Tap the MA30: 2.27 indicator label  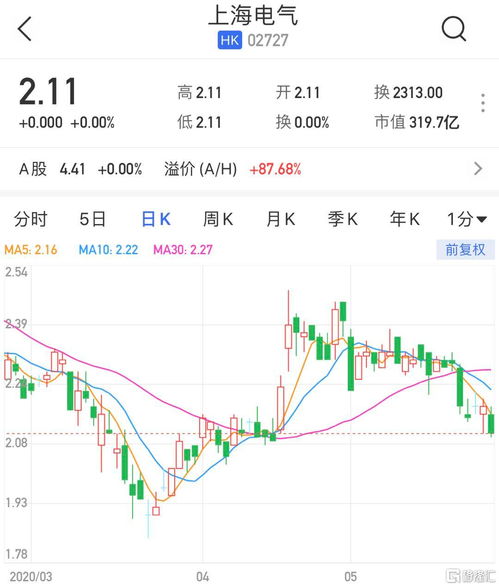tap(183, 250)
